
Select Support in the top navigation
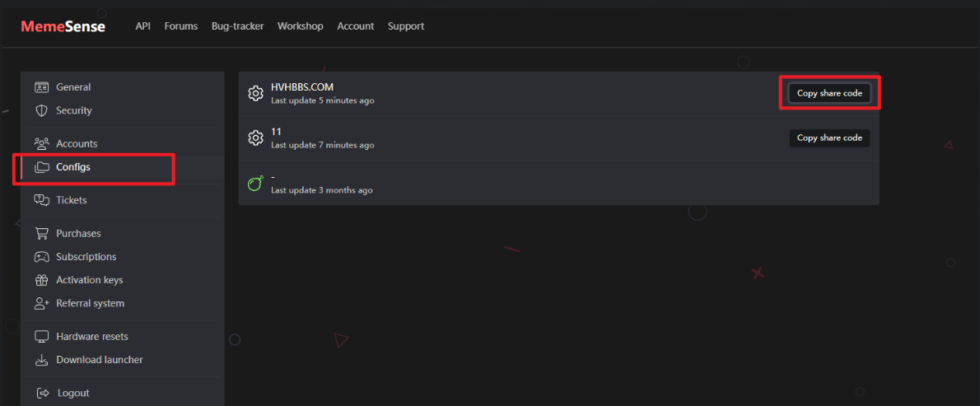point(405,26)
